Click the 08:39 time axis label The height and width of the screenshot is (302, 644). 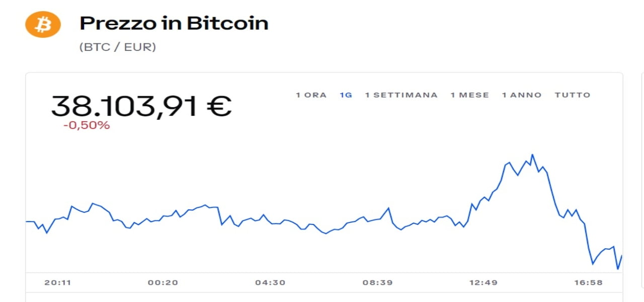pos(377,283)
